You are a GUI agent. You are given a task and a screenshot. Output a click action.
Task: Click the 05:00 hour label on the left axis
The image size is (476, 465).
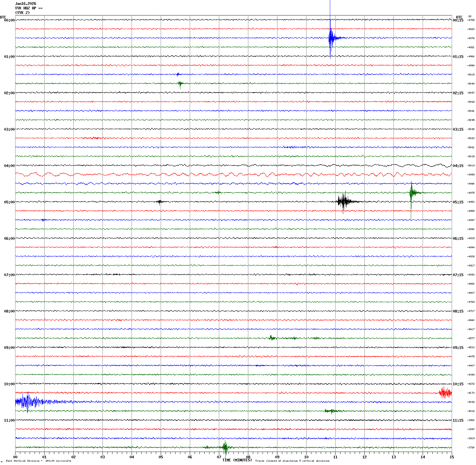coord(9,202)
